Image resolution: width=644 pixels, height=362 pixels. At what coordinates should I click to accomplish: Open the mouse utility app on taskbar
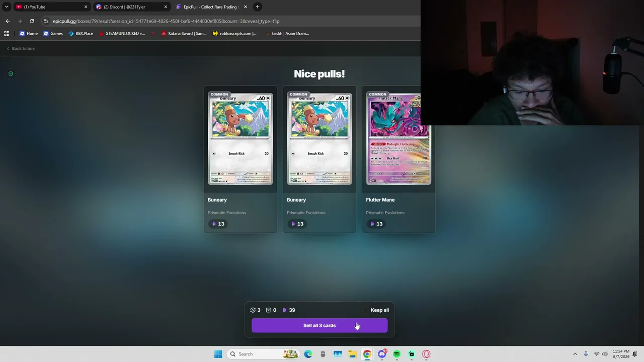[323, 354]
